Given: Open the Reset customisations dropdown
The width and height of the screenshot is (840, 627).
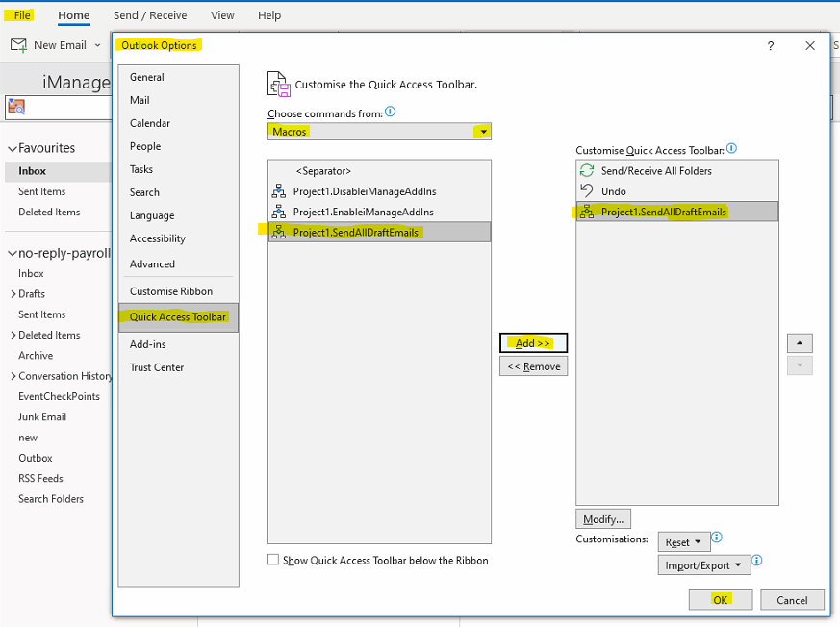Looking at the screenshot, I should pyautogui.click(x=684, y=542).
